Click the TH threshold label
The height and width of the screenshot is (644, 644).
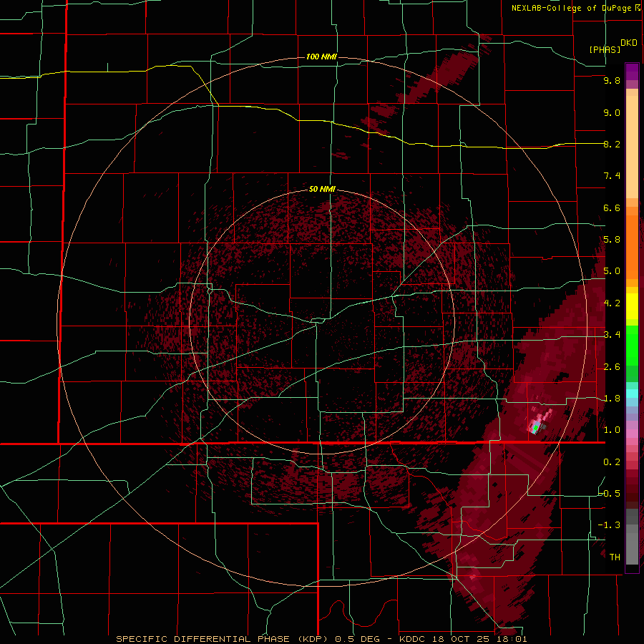click(x=615, y=557)
